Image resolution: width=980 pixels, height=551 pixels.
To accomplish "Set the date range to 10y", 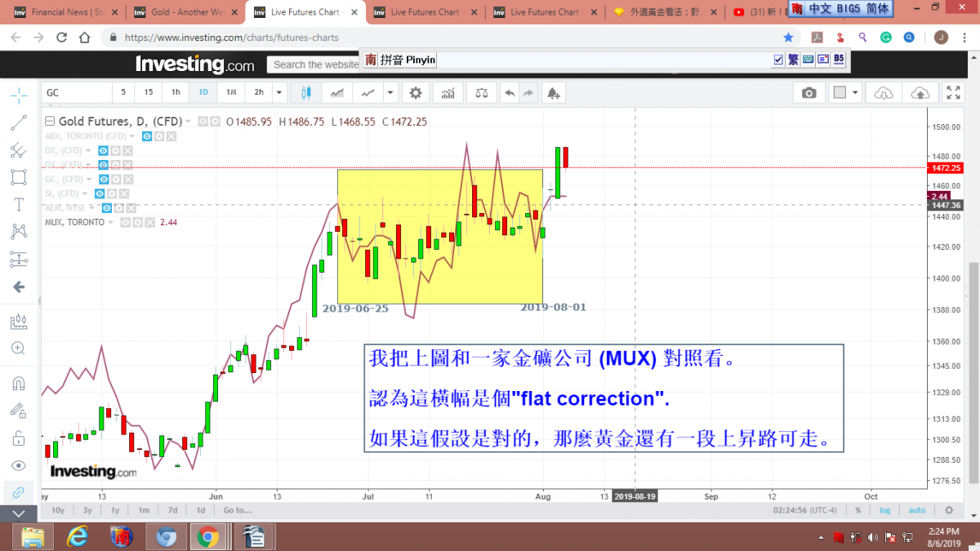I will point(57,510).
